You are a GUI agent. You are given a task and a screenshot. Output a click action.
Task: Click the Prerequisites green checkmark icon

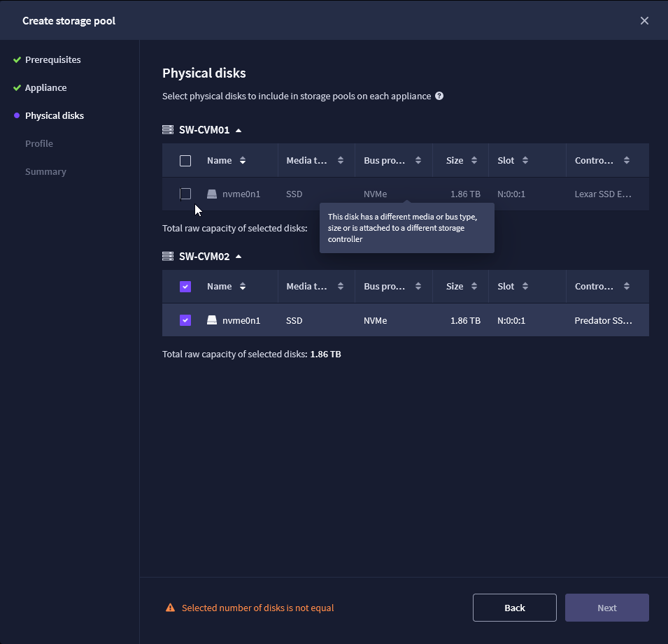click(x=17, y=59)
